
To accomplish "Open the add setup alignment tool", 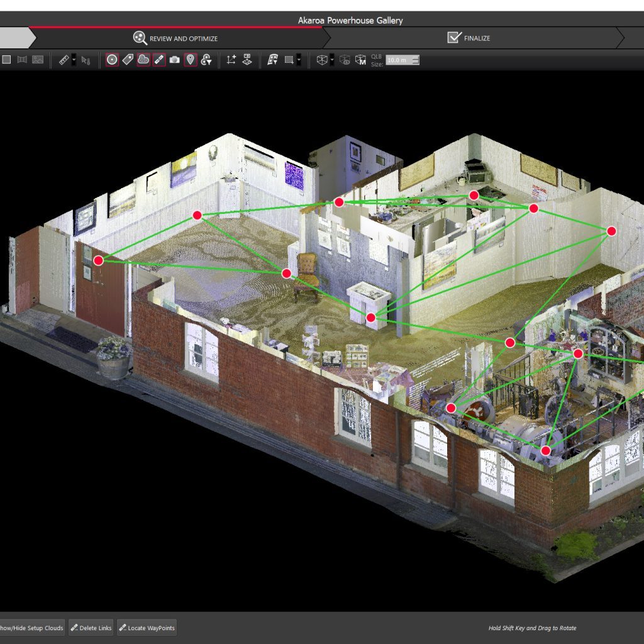I will (232, 60).
